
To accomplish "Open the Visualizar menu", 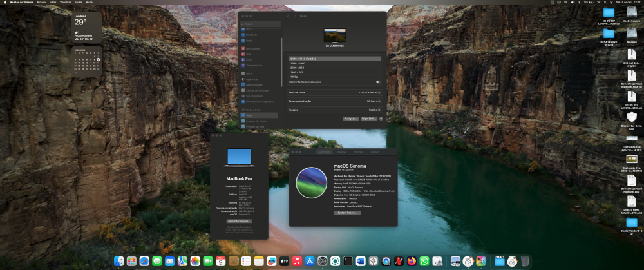I will coord(65,2).
